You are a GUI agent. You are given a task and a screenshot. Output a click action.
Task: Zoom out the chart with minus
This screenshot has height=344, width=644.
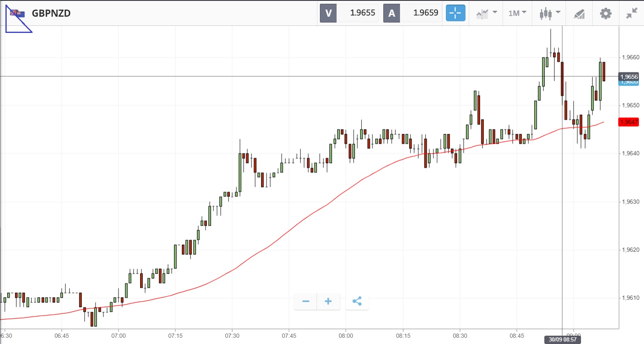(306, 301)
